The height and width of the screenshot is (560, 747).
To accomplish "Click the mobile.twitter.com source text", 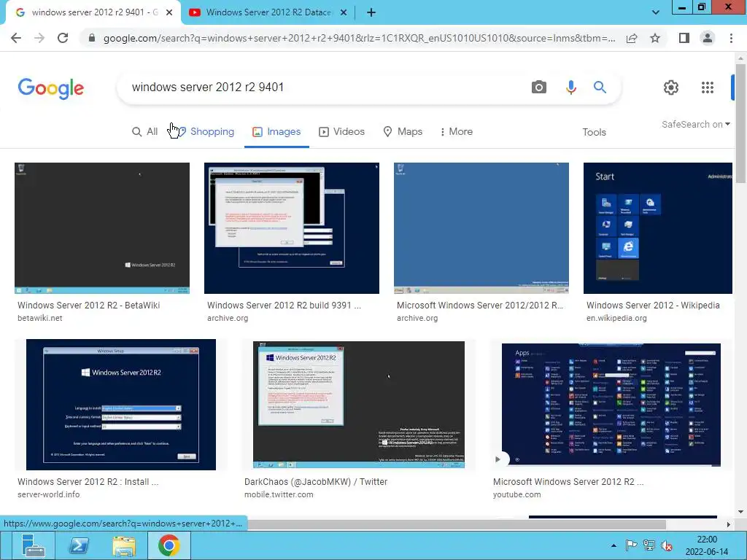I will (x=279, y=495).
